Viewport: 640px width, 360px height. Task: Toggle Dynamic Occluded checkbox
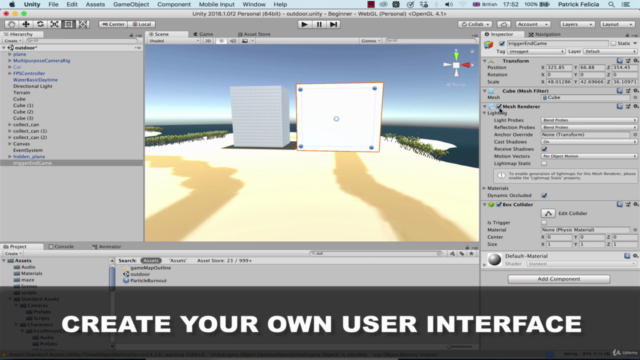coord(544,196)
